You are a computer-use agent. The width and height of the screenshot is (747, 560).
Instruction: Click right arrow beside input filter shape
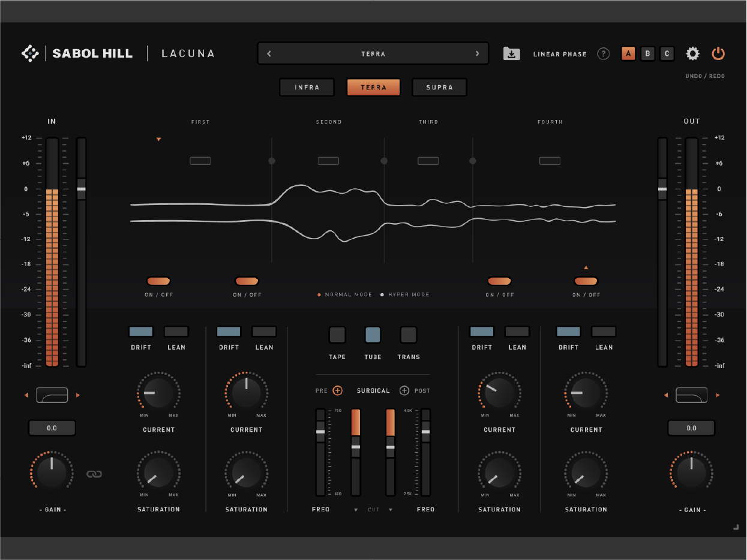[x=78, y=395]
